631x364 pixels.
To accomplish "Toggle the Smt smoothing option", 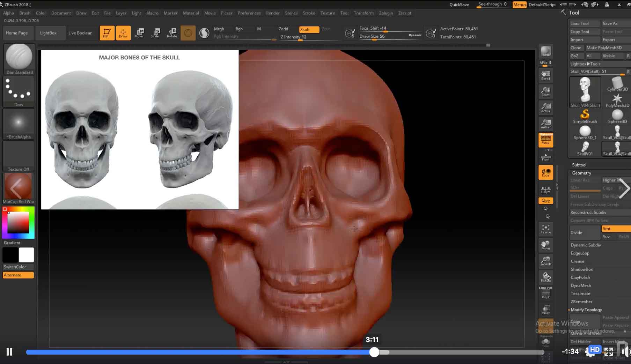I will click(615, 229).
